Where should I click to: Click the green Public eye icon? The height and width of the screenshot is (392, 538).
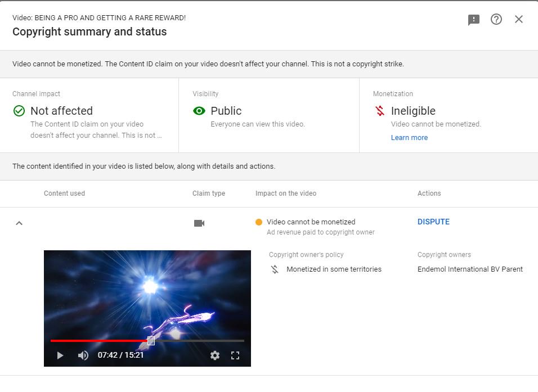tap(199, 111)
